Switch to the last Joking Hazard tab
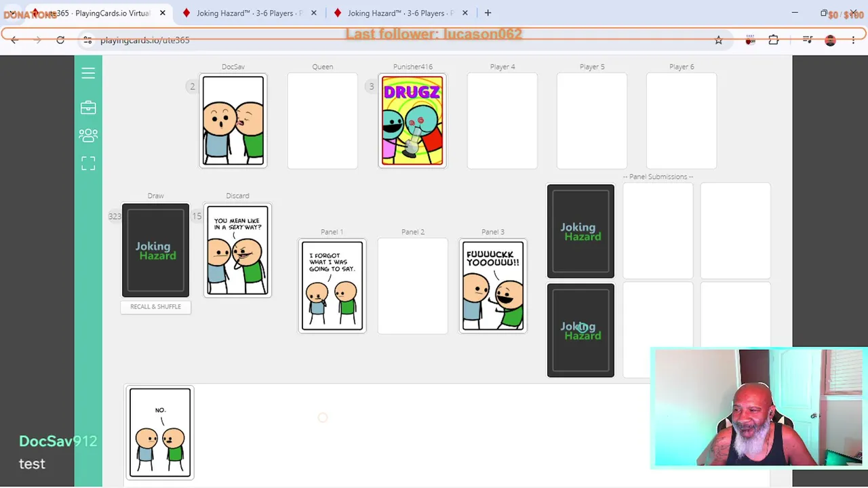The width and height of the screenshot is (868, 488). [x=399, y=13]
